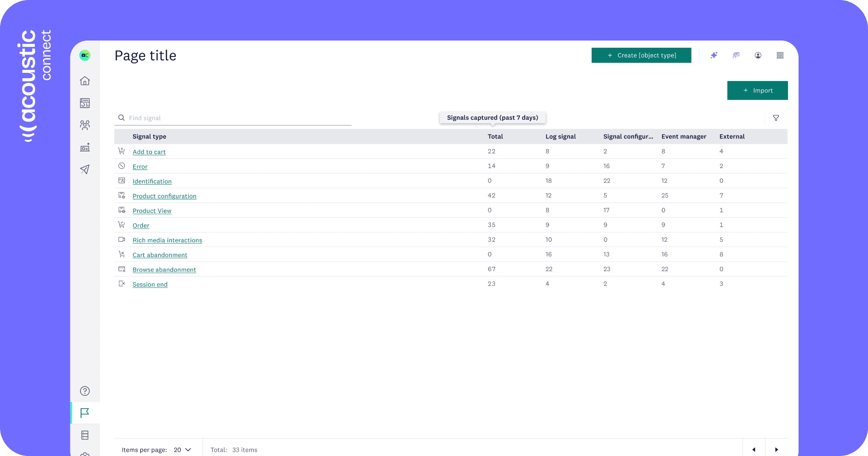Open the filter icon above the table
The width and height of the screenshot is (868, 456).
(776, 117)
